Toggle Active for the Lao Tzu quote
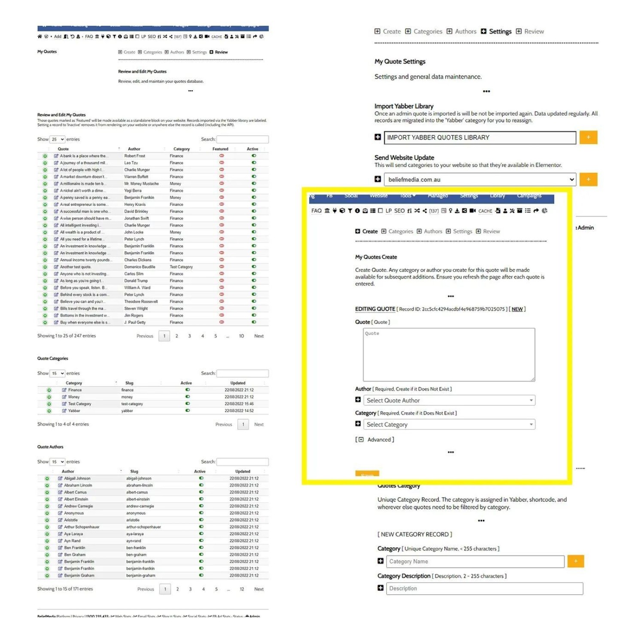 [254, 163]
